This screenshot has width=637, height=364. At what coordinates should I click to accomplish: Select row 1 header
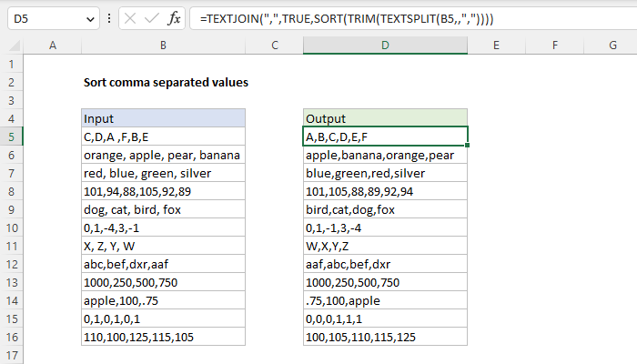[11, 65]
